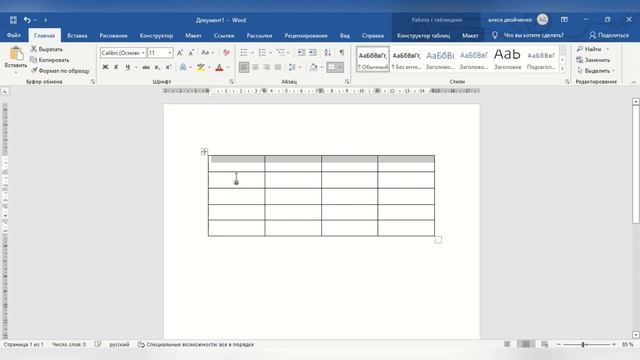Align text to the right
This screenshot has width=640, height=360.
267,67
